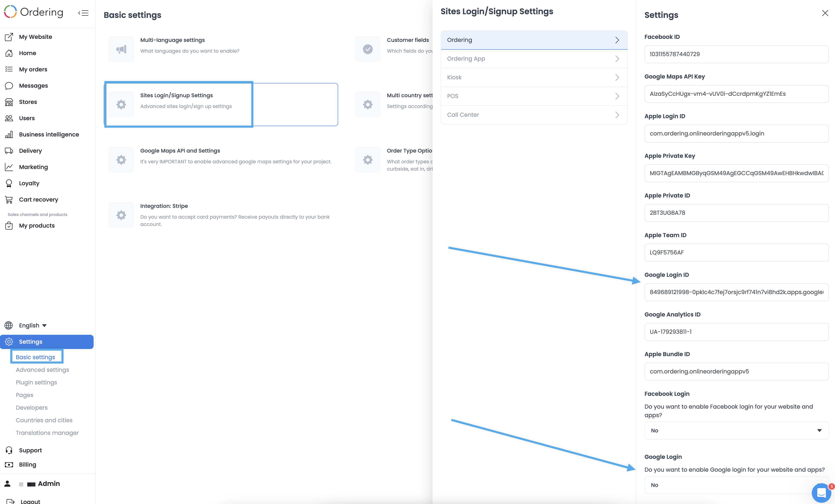Open Plugin settings submenu item
Viewport: 835px width, 504px height.
[36, 382]
